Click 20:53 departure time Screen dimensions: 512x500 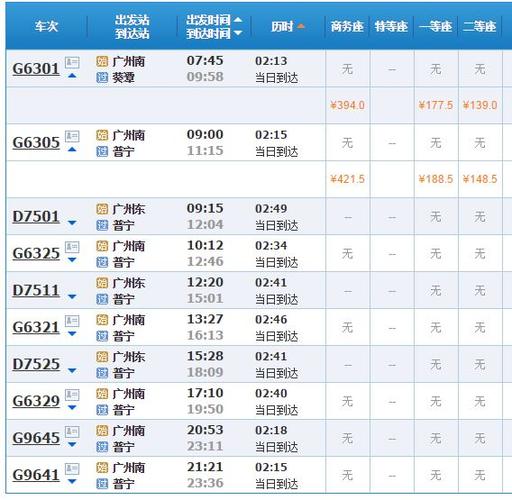(205, 430)
